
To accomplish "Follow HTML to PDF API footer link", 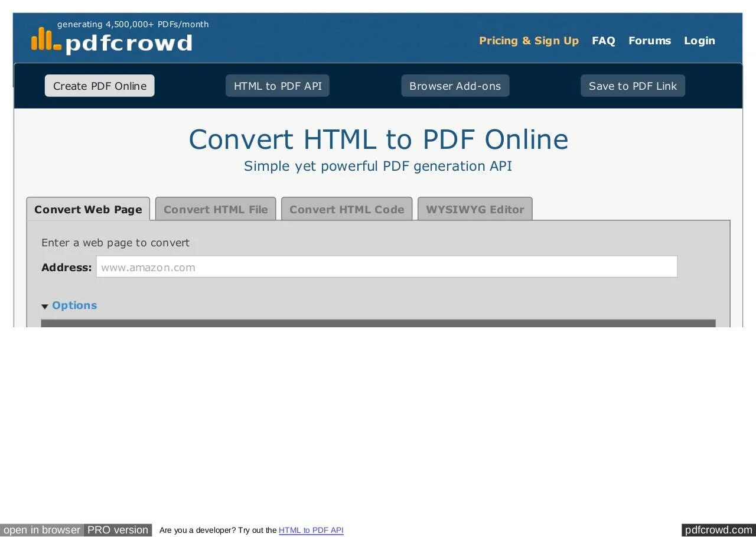I will [x=311, y=531].
